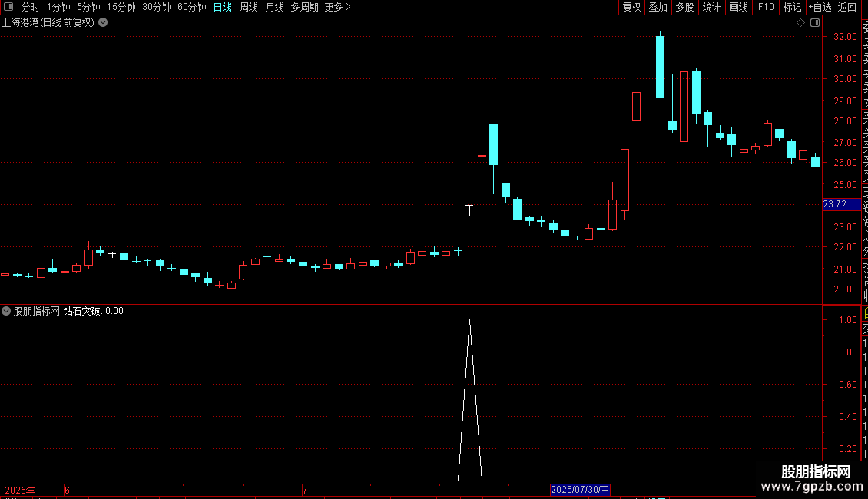Click the 返回 back button
The width and height of the screenshot is (868, 499).
(x=847, y=7)
